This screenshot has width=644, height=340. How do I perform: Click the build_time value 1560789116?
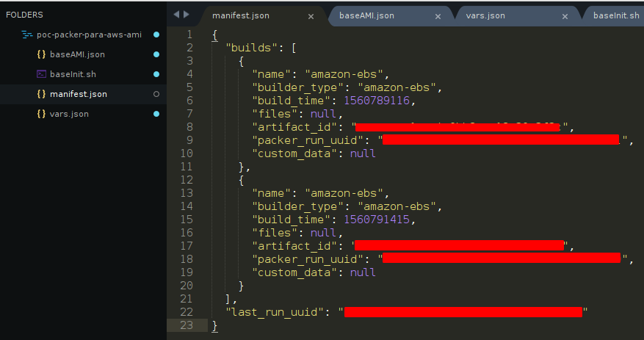pos(373,100)
